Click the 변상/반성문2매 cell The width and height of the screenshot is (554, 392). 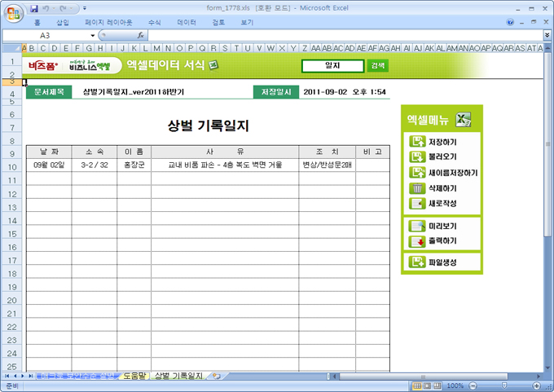pos(328,165)
